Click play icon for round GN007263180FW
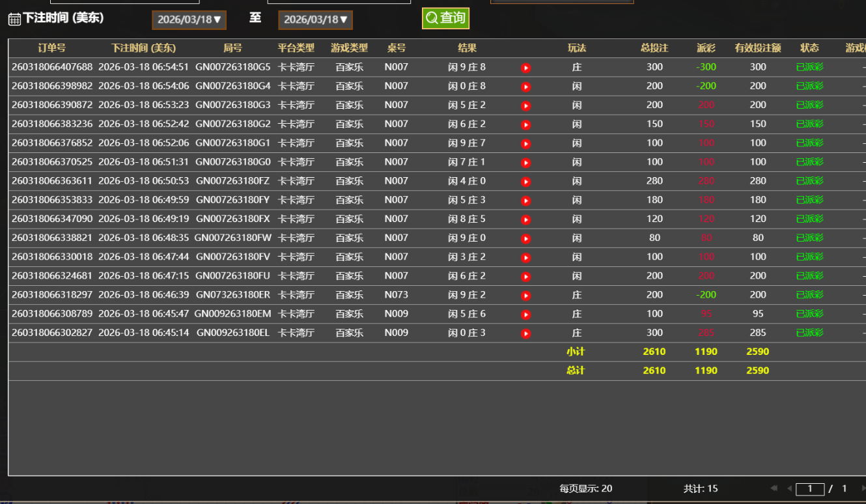The width and height of the screenshot is (866, 504). 526,238
